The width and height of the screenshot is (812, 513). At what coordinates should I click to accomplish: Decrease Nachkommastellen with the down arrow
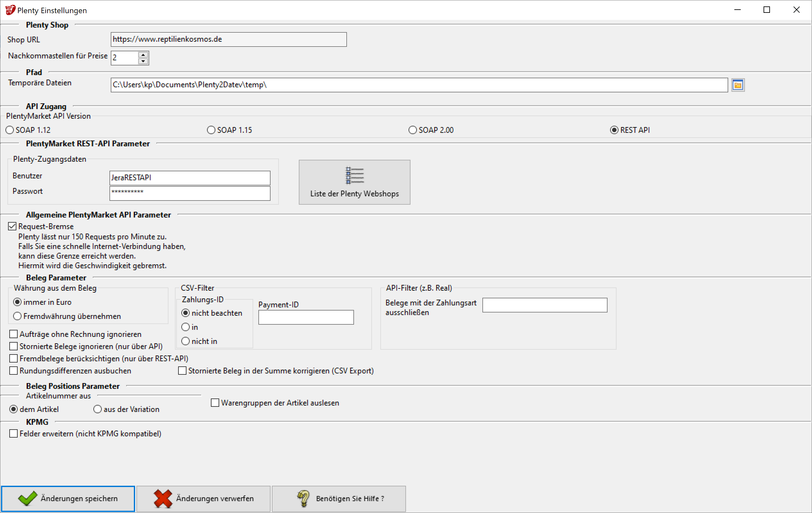143,61
